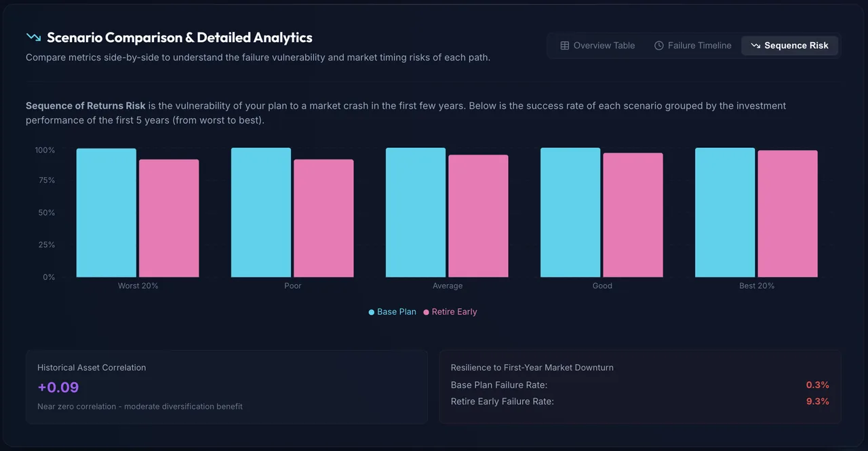The width and height of the screenshot is (868, 451).
Task: Click the trending-down icon beside Scenario Comparison heading
Action: (33, 37)
